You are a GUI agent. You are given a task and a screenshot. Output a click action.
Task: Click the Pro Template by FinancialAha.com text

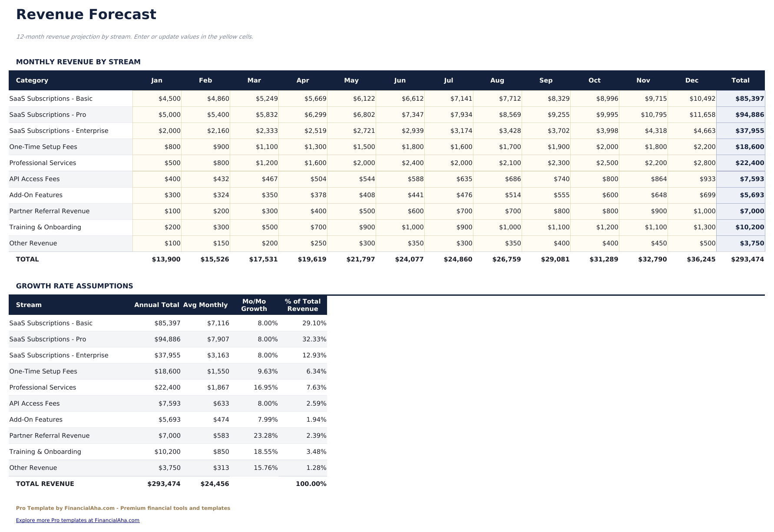pos(123,508)
